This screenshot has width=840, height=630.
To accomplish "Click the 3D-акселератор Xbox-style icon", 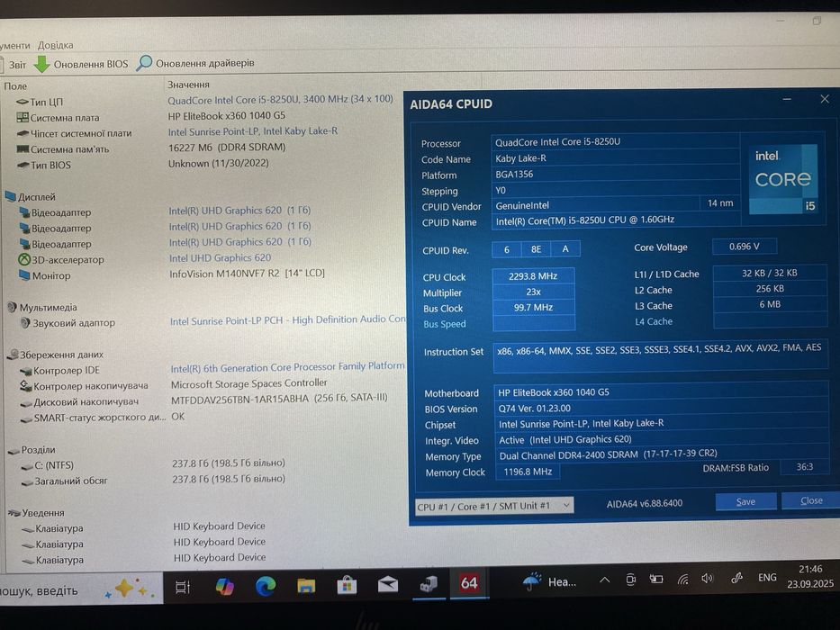I will [24, 259].
